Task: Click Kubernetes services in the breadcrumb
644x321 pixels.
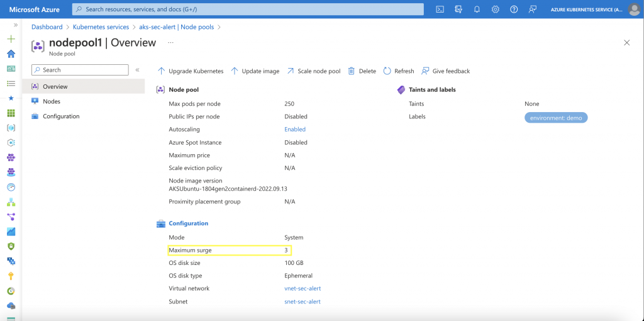Action: click(x=101, y=27)
